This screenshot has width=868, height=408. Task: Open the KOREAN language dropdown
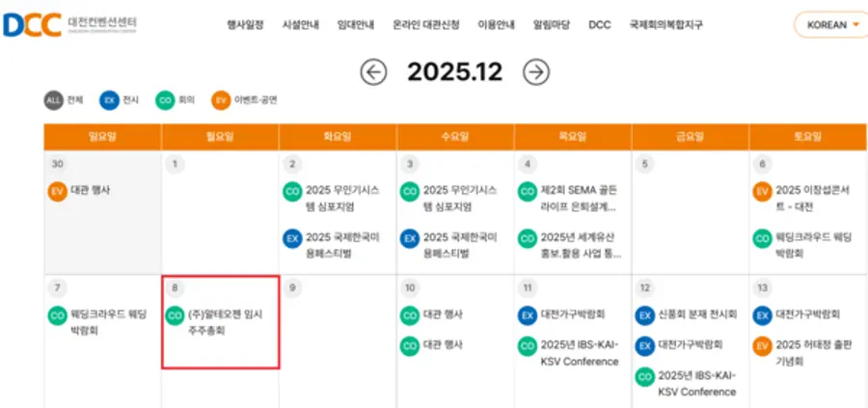828,25
